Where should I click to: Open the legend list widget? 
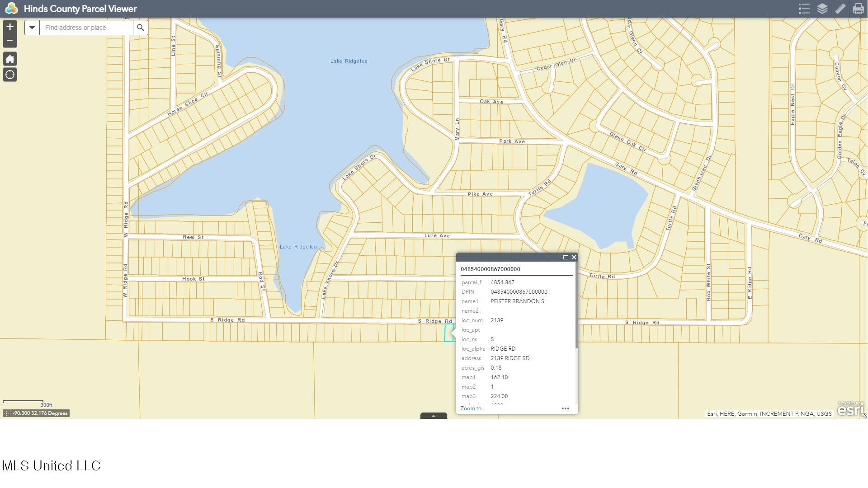(804, 9)
